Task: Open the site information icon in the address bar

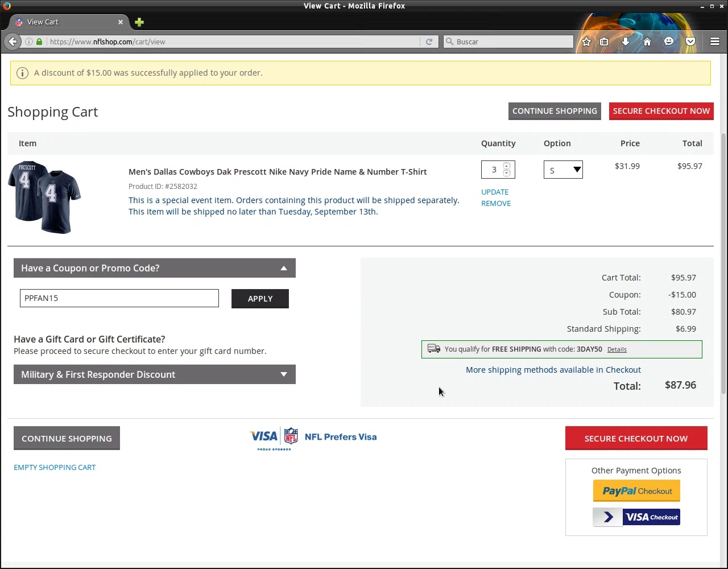Action: coord(29,42)
